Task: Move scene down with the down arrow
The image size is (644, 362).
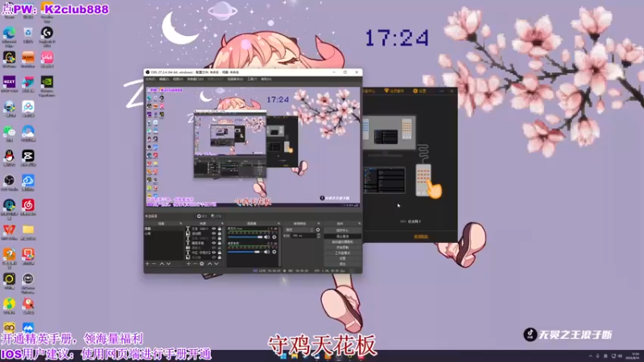Action: (168, 264)
